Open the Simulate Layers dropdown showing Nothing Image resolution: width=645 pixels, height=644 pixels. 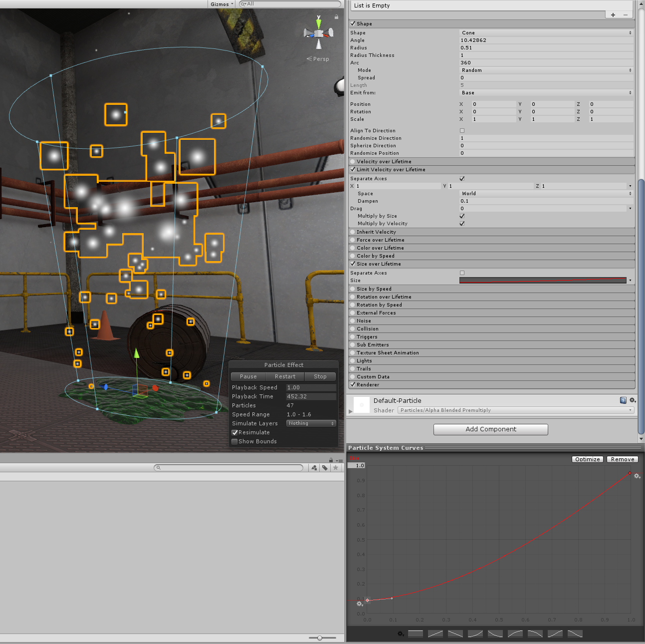tap(310, 423)
